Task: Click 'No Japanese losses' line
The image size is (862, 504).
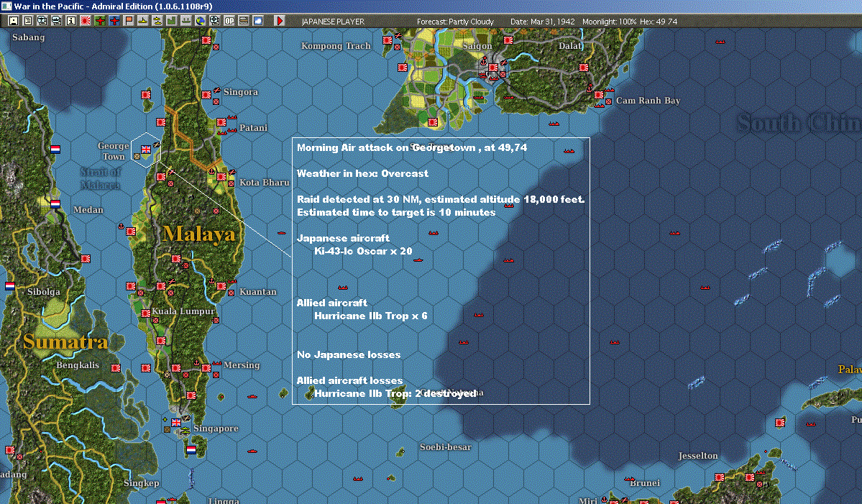Action: pos(349,354)
